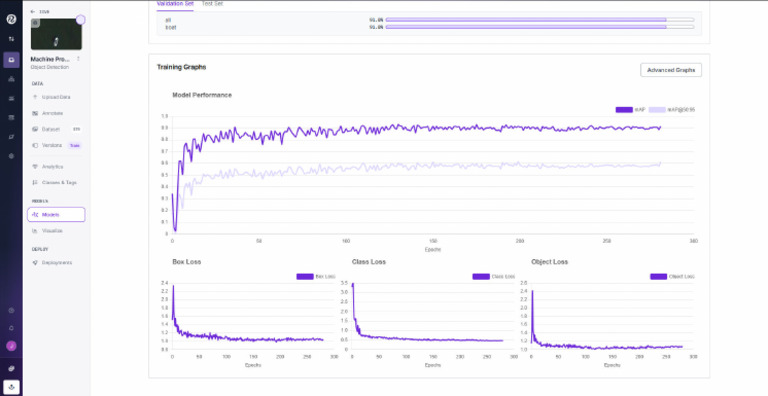
Task: Click the Advanced Graphs button
Action: pos(671,70)
